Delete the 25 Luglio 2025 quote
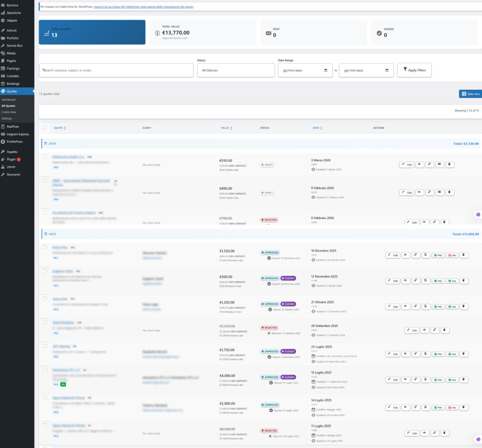This screenshot has width=482, height=448. tap(464, 354)
